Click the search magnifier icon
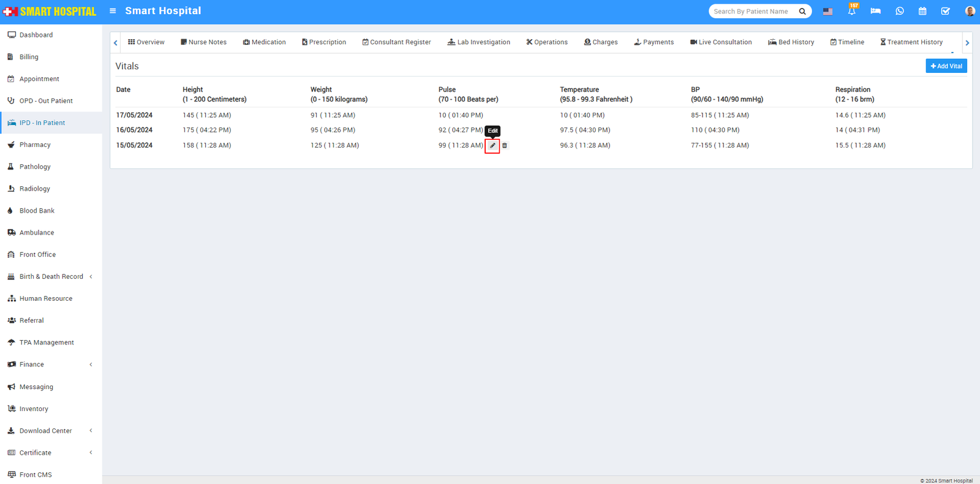The width and height of the screenshot is (980, 484). pos(802,12)
